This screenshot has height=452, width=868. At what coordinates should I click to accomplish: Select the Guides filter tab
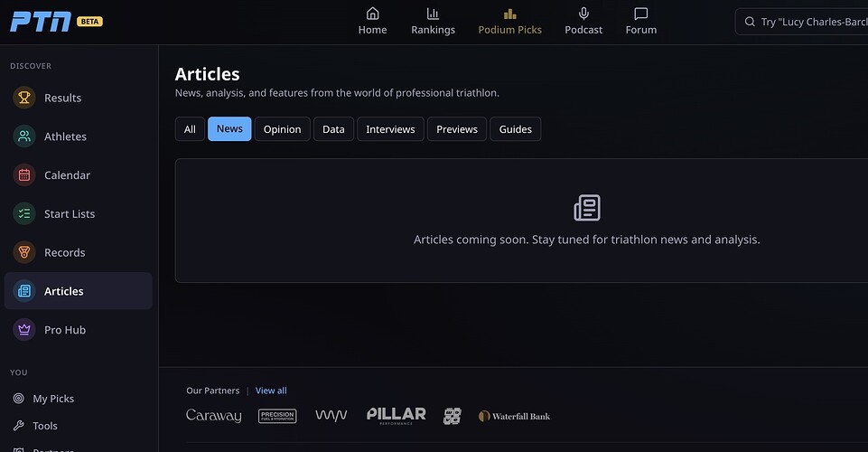coord(515,129)
